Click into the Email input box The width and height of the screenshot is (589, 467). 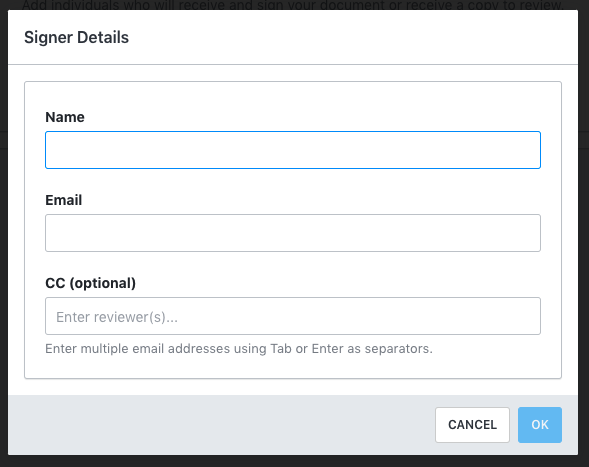tap(293, 233)
